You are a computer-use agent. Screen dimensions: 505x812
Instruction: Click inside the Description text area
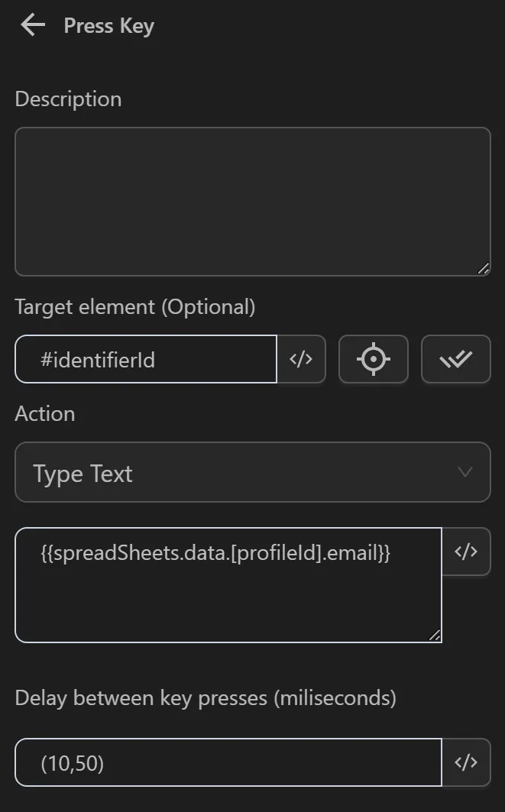click(252, 201)
